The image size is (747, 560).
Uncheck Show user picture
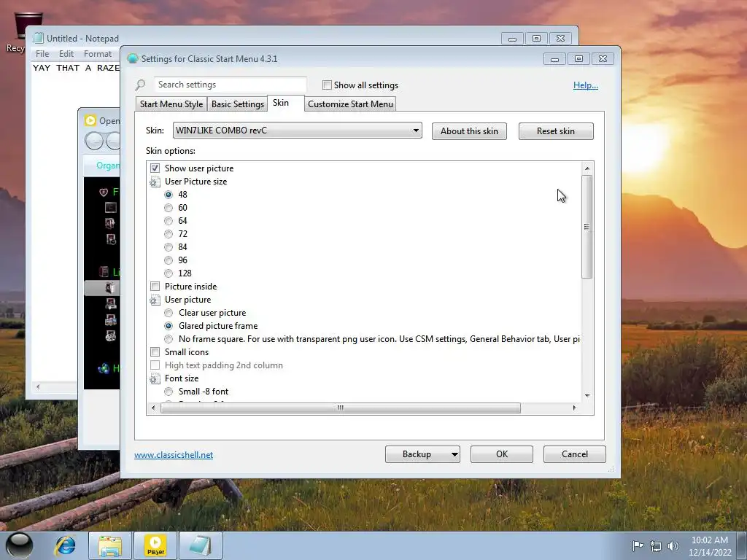pos(155,168)
